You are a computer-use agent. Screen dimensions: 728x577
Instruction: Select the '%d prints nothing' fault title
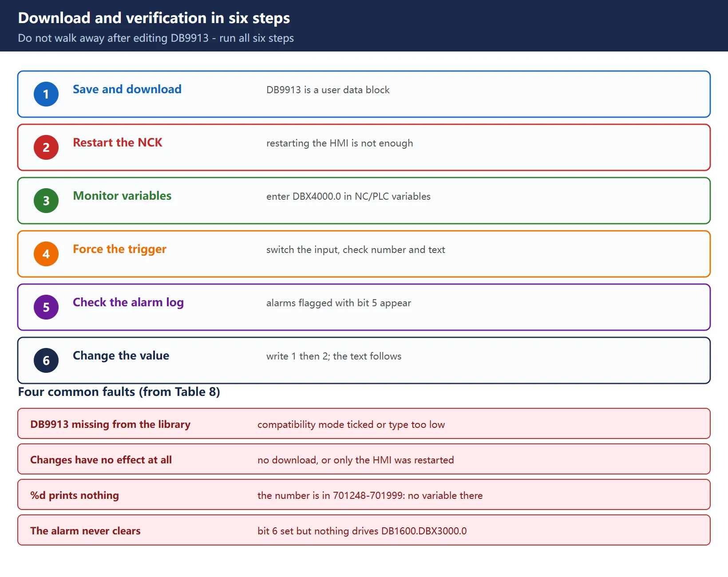[75, 495]
